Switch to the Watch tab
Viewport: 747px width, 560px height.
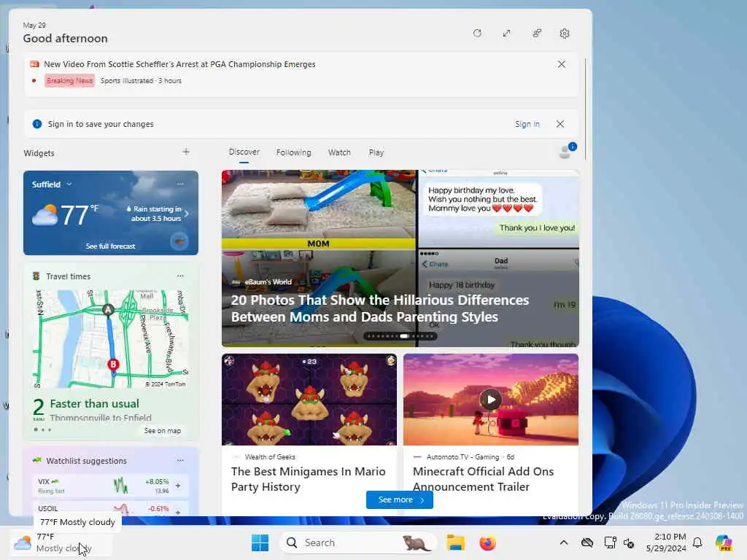click(x=339, y=152)
